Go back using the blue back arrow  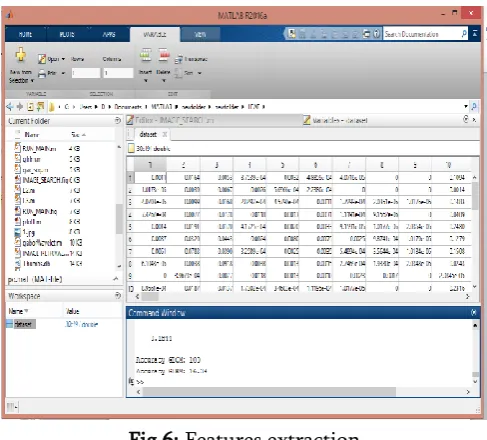[10, 107]
